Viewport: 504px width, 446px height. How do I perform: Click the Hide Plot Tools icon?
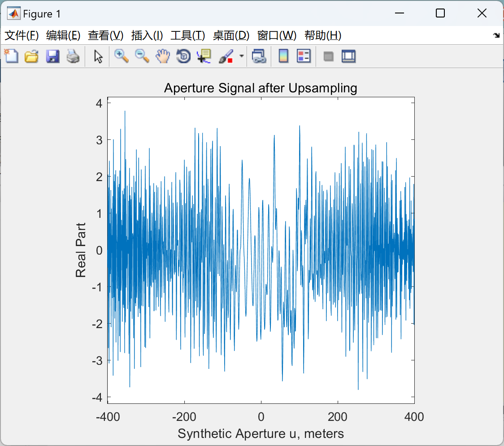pyautogui.click(x=328, y=56)
